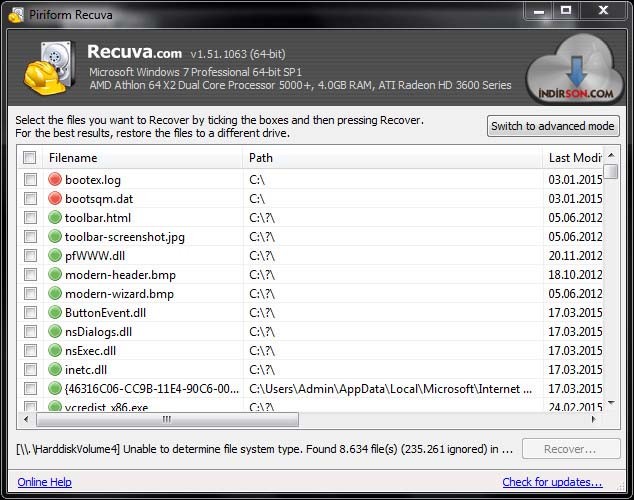The image size is (634, 500).
Task: Open the Online Help link
Action: point(44,482)
